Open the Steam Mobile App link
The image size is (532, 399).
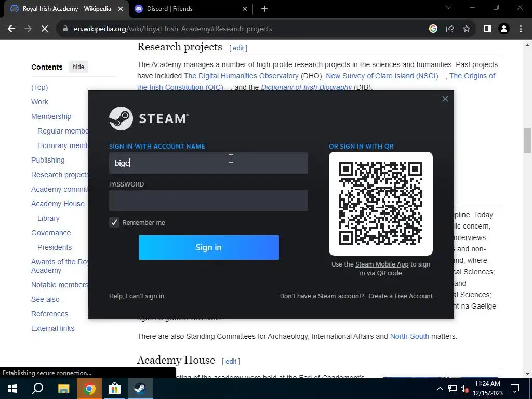[382, 264]
